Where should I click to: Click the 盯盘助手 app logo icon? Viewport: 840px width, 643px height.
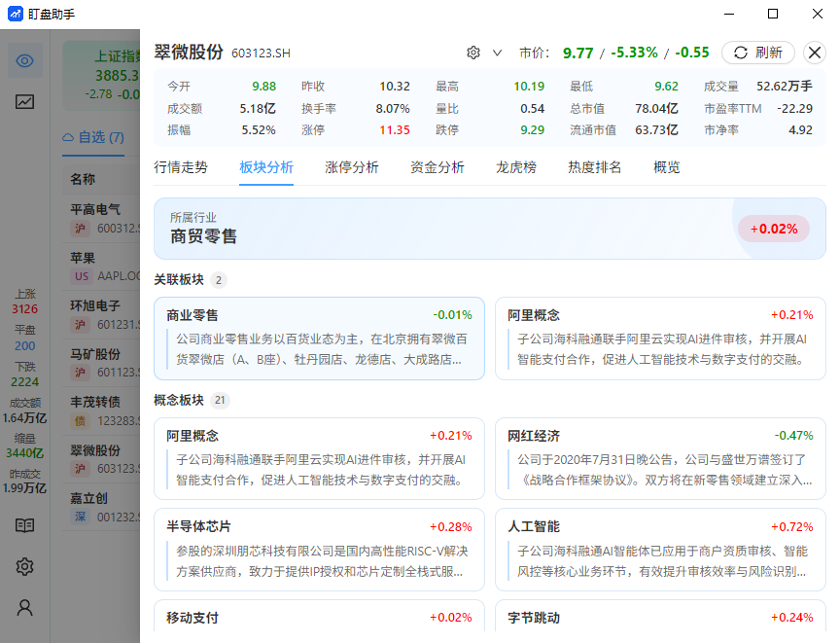click(x=15, y=14)
